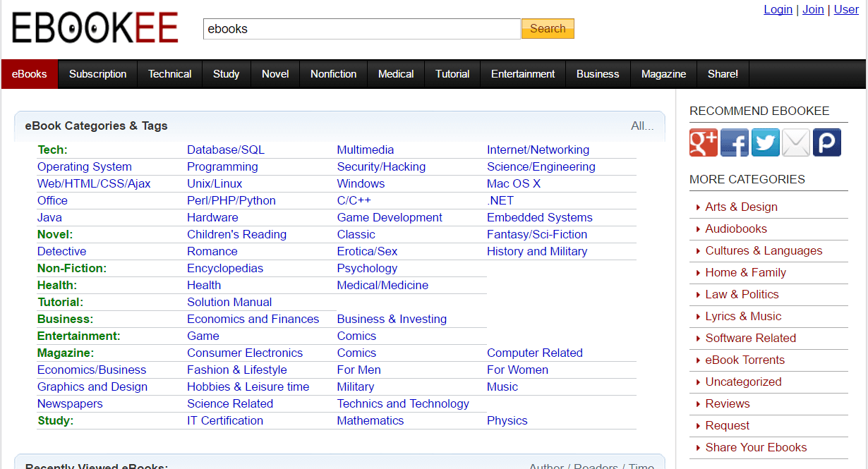868x469 pixels.
Task: Open Economics and Finances category
Action: click(x=253, y=319)
